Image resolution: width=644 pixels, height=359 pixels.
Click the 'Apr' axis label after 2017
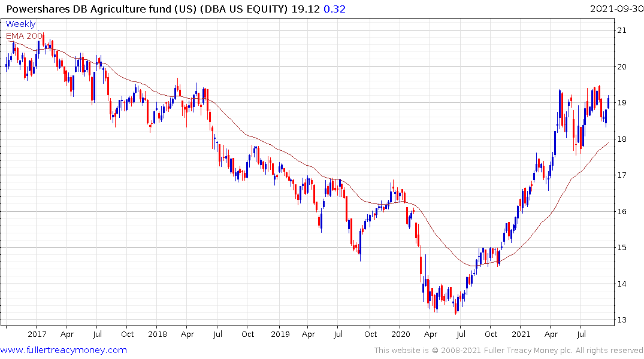tap(67, 334)
